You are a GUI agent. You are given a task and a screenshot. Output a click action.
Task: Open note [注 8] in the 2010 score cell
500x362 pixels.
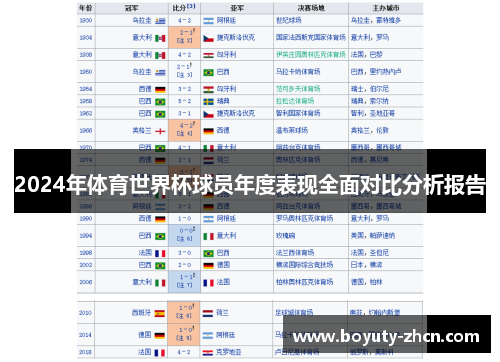pos(184,316)
